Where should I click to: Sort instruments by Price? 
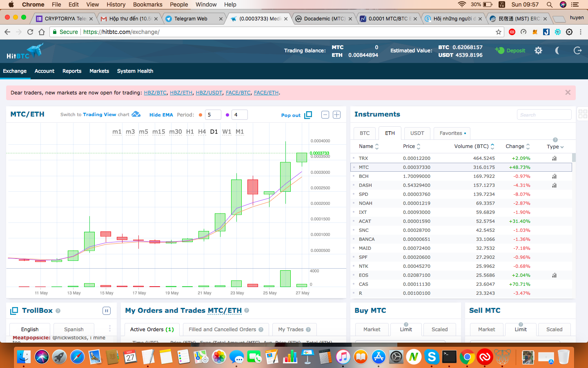pyautogui.click(x=412, y=146)
